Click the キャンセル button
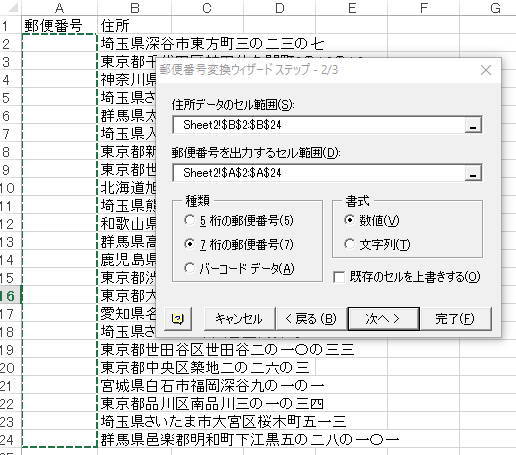This screenshot has height=455, width=516. click(x=239, y=319)
